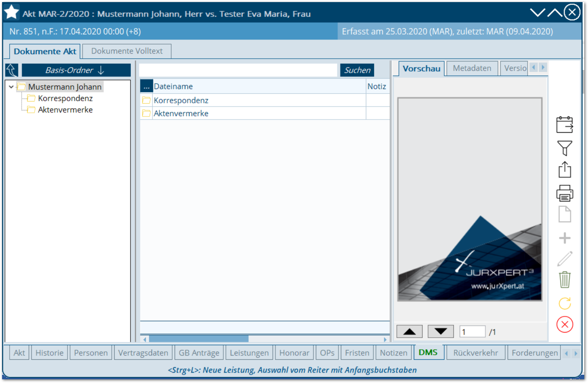Click the file list scrollbar left arrow
This screenshot has height=383, width=588.
[145, 339]
